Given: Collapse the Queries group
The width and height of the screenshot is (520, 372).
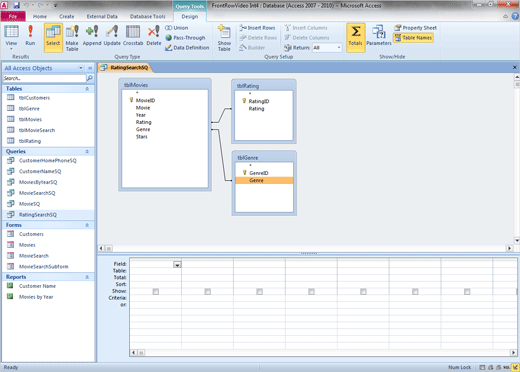Looking at the screenshot, I should 87,152.
